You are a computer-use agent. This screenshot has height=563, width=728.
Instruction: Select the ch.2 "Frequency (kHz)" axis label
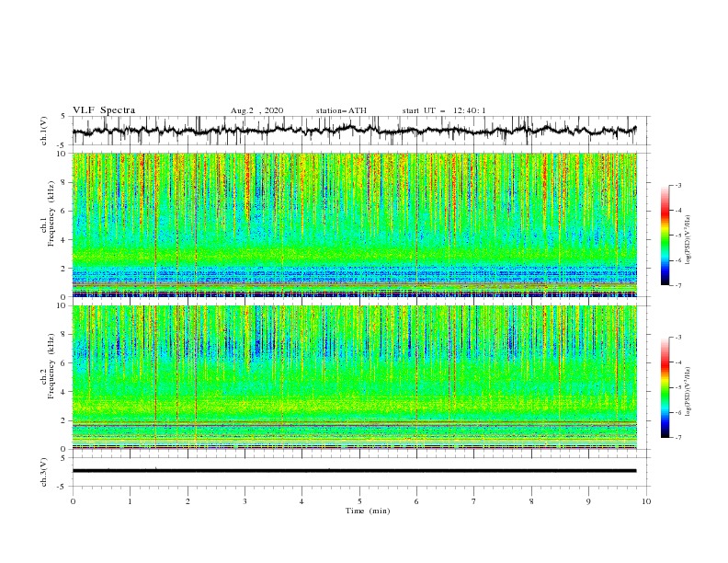[51, 366]
